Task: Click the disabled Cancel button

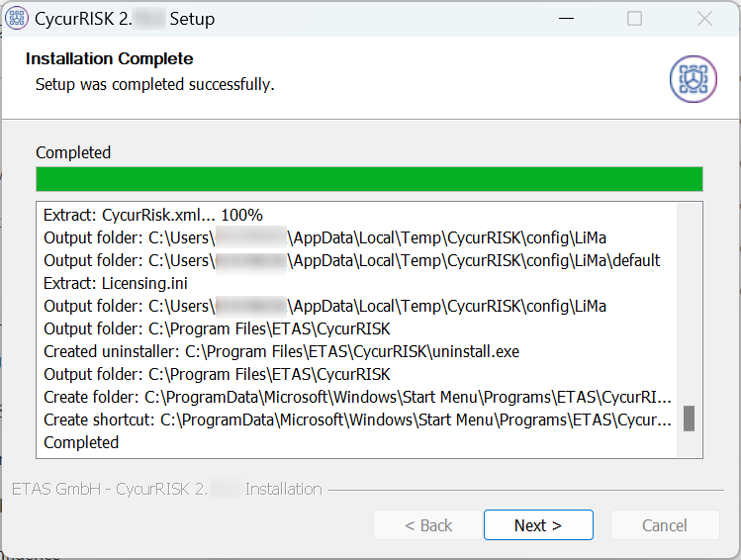Action: [x=664, y=525]
